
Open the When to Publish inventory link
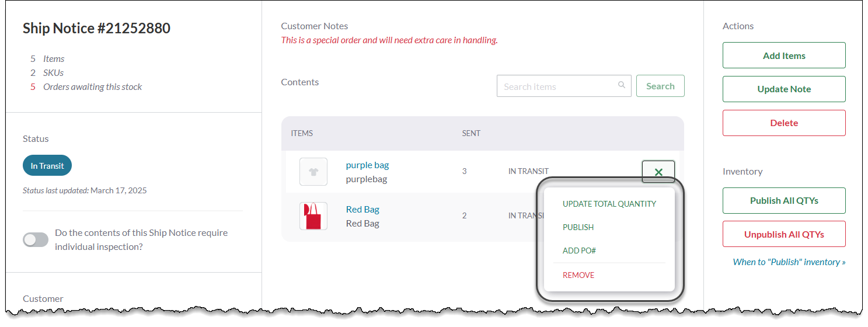pyautogui.click(x=789, y=262)
